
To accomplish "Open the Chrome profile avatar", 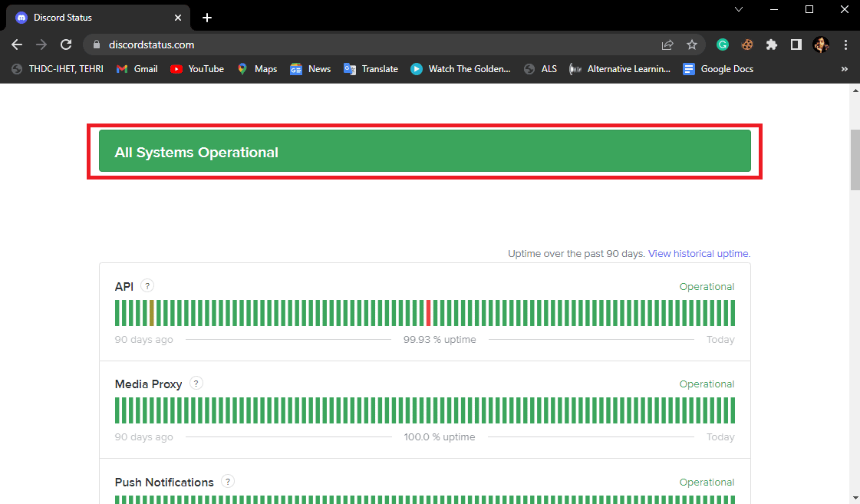I will (x=821, y=45).
